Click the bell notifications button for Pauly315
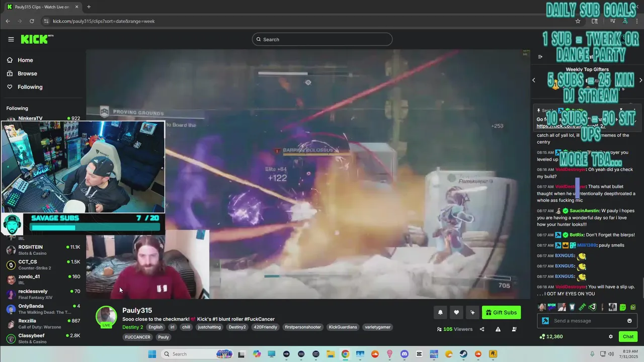 pos(440,312)
